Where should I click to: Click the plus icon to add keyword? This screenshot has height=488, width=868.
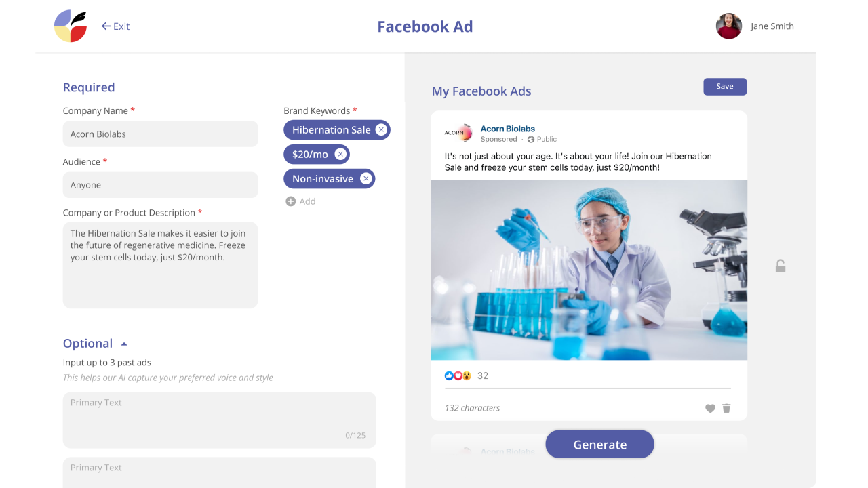pyautogui.click(x=291, y=201)
